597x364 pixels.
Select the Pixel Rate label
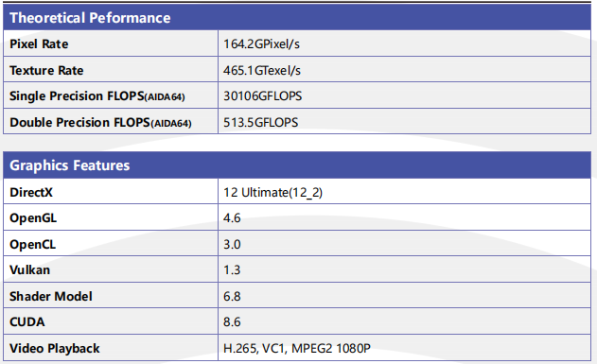click(x=39, y=44)
